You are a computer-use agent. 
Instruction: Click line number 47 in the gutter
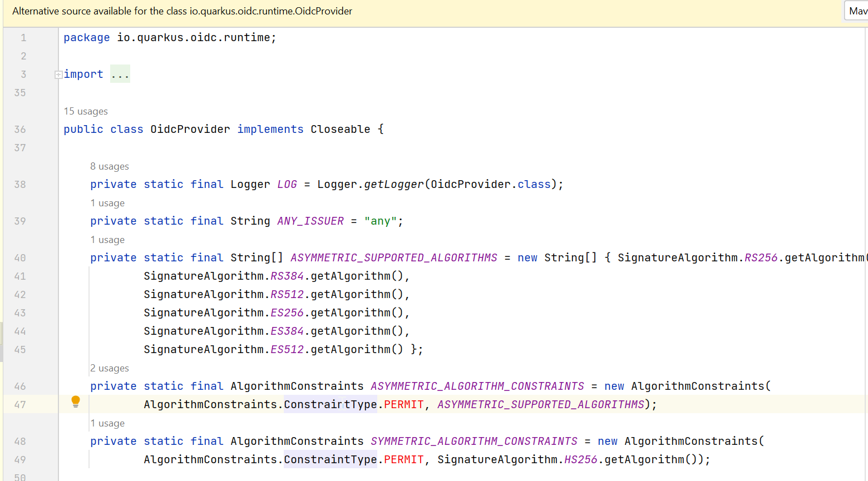[20, 404]
